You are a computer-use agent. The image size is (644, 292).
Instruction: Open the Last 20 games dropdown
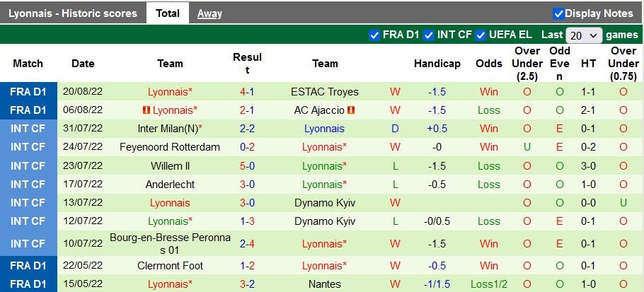[584, 35]
